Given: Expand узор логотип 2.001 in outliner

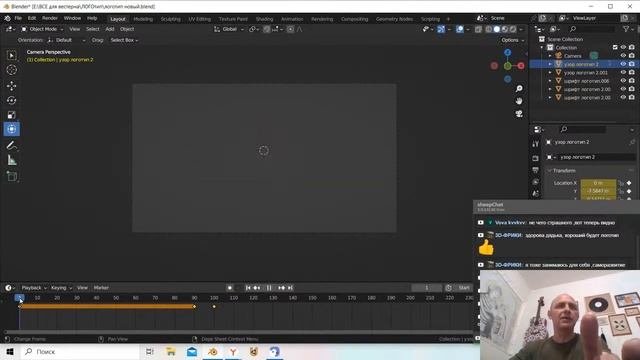Looking at the screenshot, I should 550,73.
